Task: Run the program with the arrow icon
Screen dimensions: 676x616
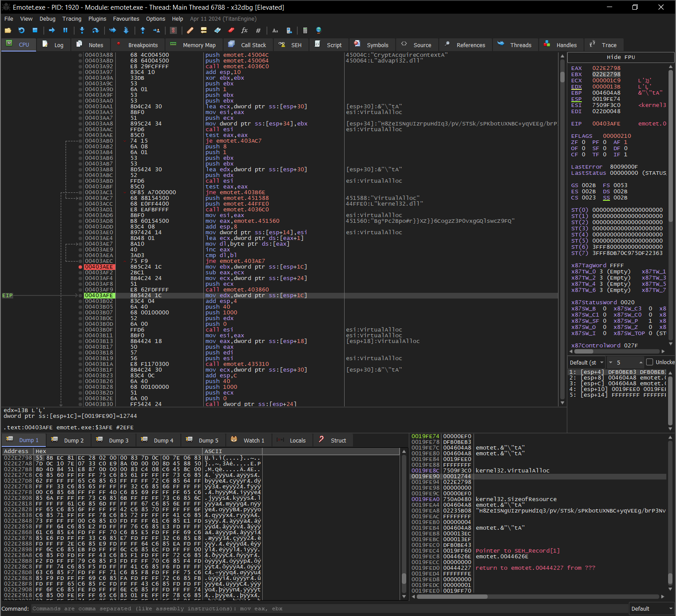Action: tap(52, 30)
